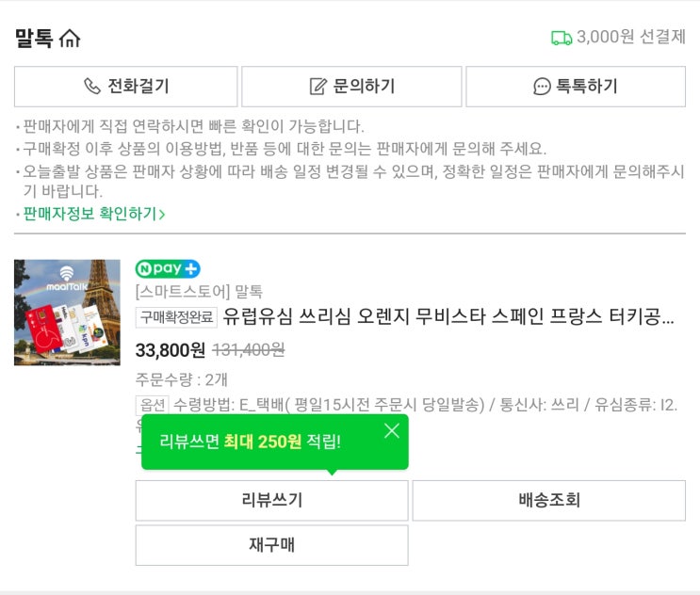This screenshot has width=700, height=595.
Task: Select the [스마트스토어] 말톡 seller label
Action: pyautogui.click(x=199, y=292)
